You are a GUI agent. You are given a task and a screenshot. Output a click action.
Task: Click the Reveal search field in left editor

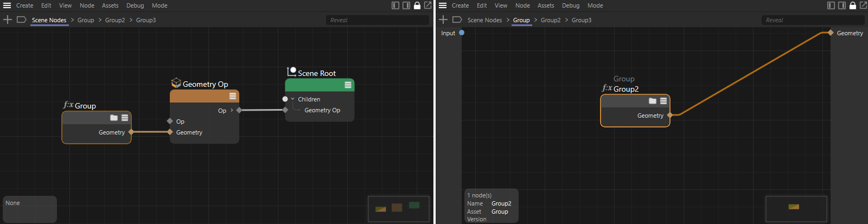[x=377, y=20]
